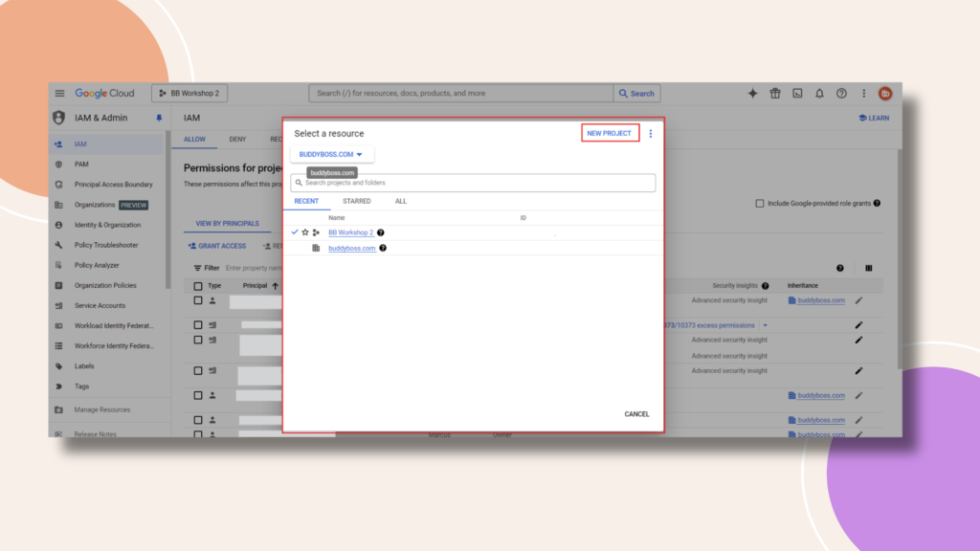The height and width of the screenshot is (551, 980).
Task: Open the main navigation hamburger menu
Action: pos(59,93)
